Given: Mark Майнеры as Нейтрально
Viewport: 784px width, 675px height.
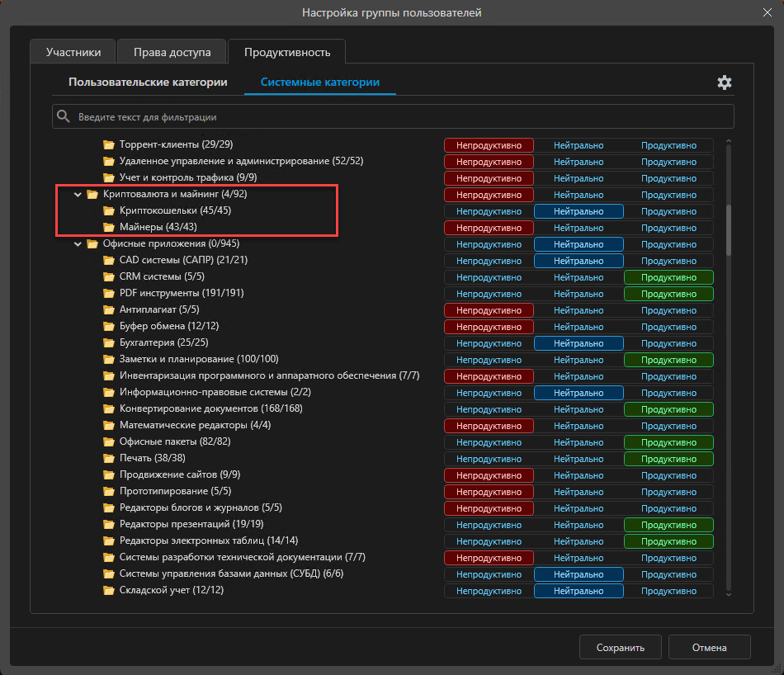Looking at the screenshot, I should tap(579, 228).
